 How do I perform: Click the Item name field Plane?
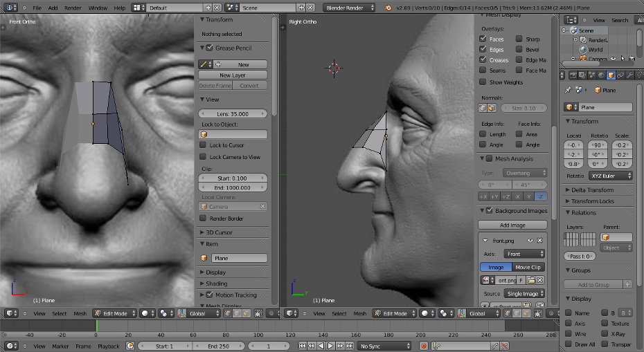point(239,258)
